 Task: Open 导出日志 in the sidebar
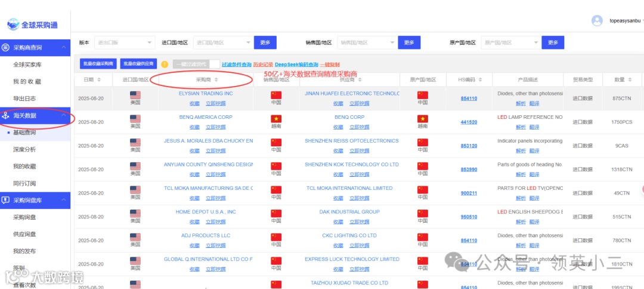(x=24, y=99)
